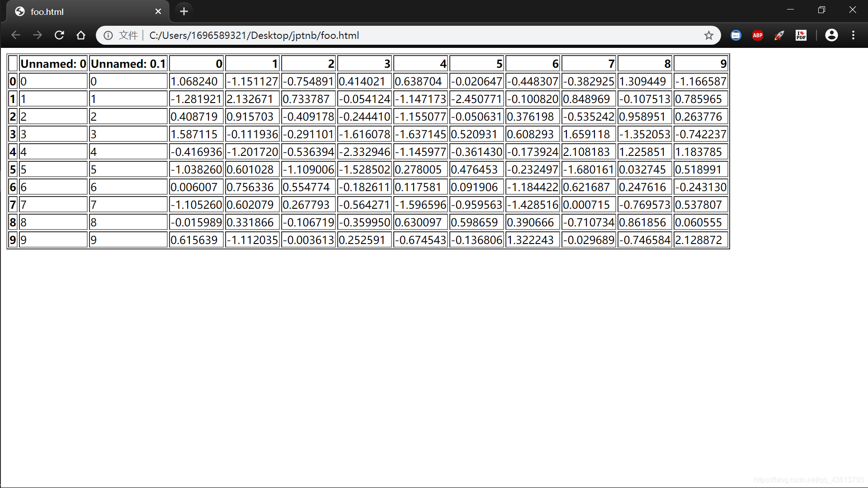Click the cell containing 2.128872
Image resolution: width=868 pixels, height=488 pixels.
701,240
